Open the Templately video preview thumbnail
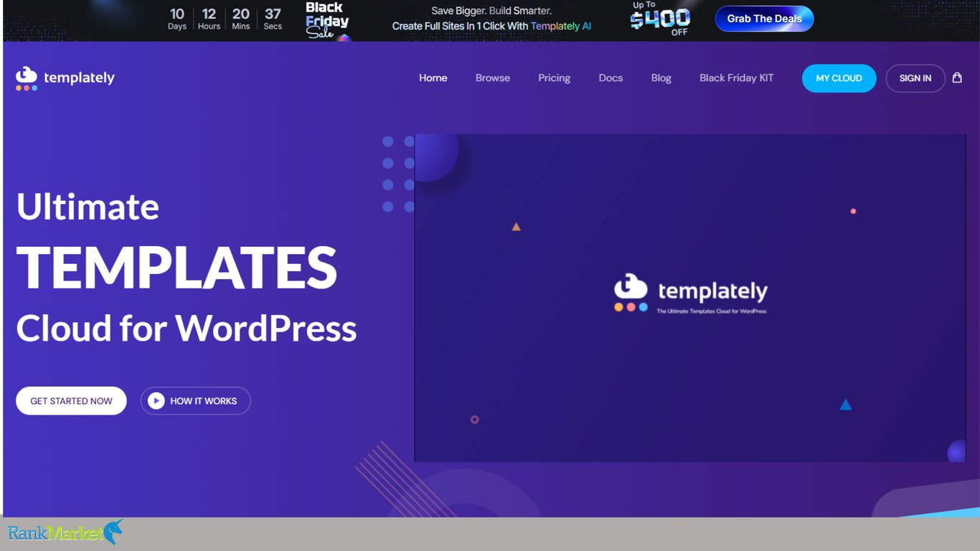This screenshot has height=551, width=980. [x=690, y=298]
